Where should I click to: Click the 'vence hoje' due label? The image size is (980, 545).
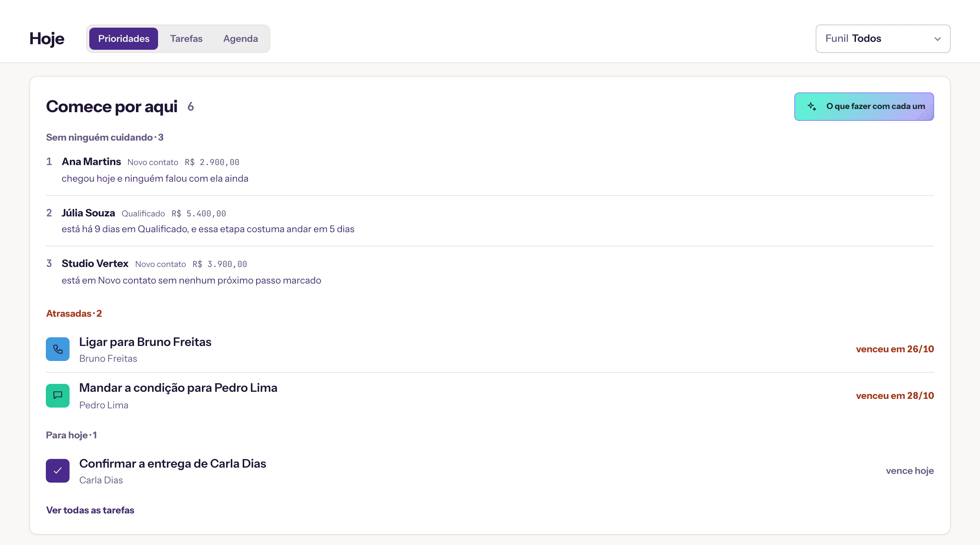coord(910,471)
